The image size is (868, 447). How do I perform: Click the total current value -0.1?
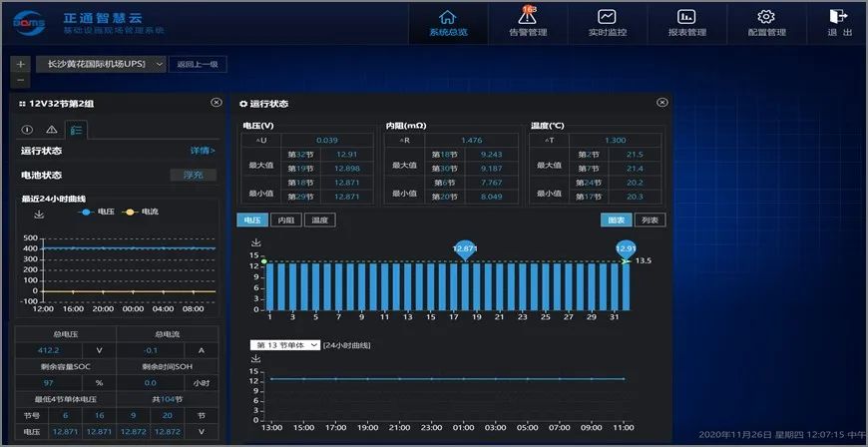150,350
